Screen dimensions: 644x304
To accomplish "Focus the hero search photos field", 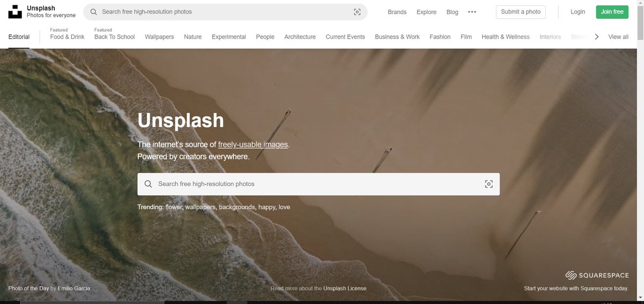I will pyautogui.click(x=318, y=184).
